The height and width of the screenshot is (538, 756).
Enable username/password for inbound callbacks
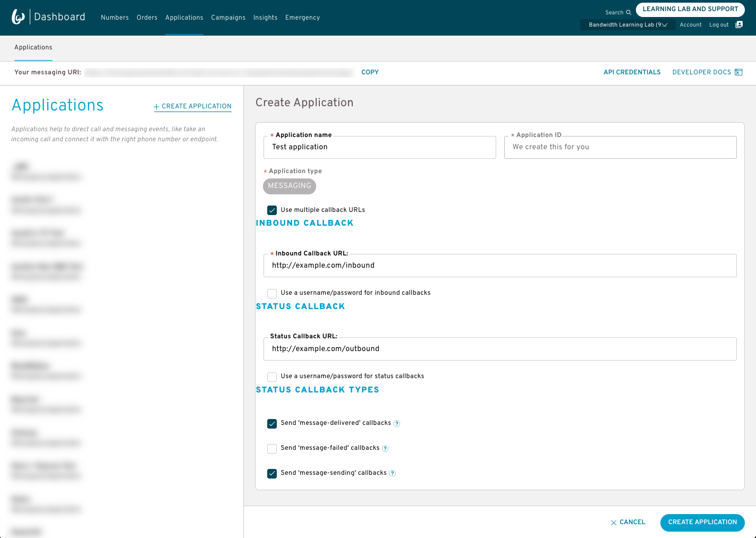point(272,293)
